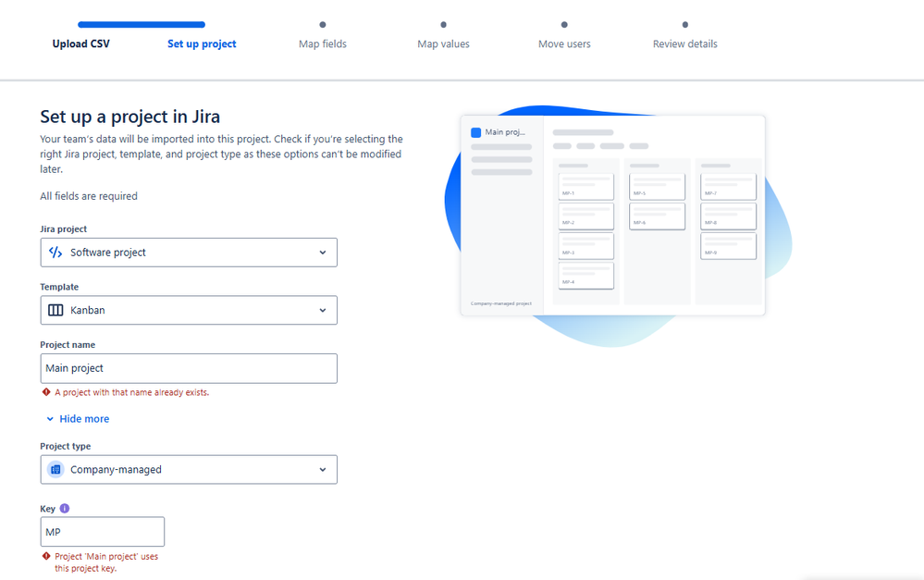Click the 'Set up a project in Jira' heading
The width and height of the screenshot is (924, 580).
(x=129, y=117)
